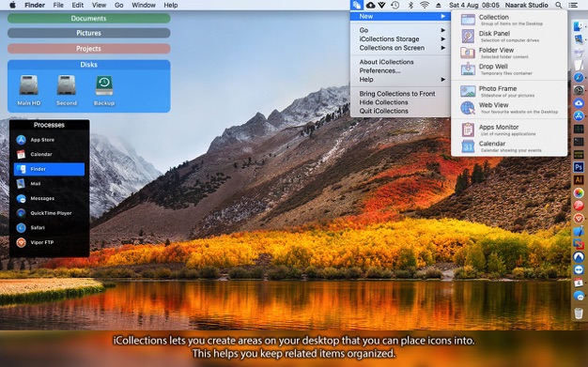Open the Backup Time Machine disk
588x367 pixels.
[104, 90]
